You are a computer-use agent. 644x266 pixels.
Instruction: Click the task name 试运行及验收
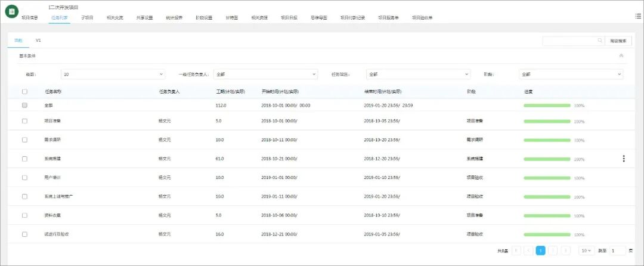tap(56, 234)
